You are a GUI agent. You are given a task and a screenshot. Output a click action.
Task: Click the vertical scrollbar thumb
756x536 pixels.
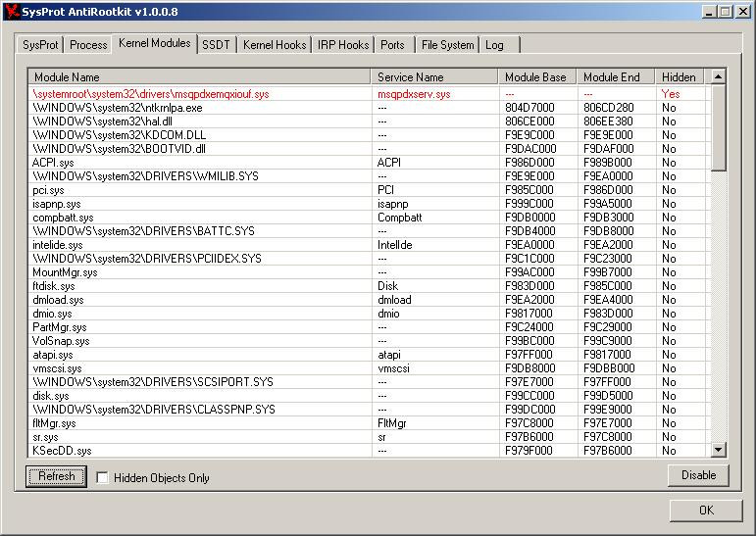click(719, 127)
